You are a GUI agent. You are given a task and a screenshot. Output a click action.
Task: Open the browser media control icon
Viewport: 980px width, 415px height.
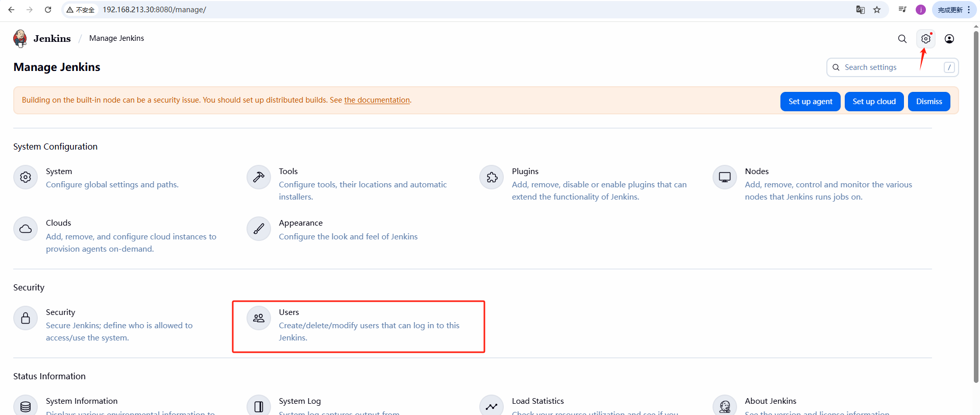[902, 10]
